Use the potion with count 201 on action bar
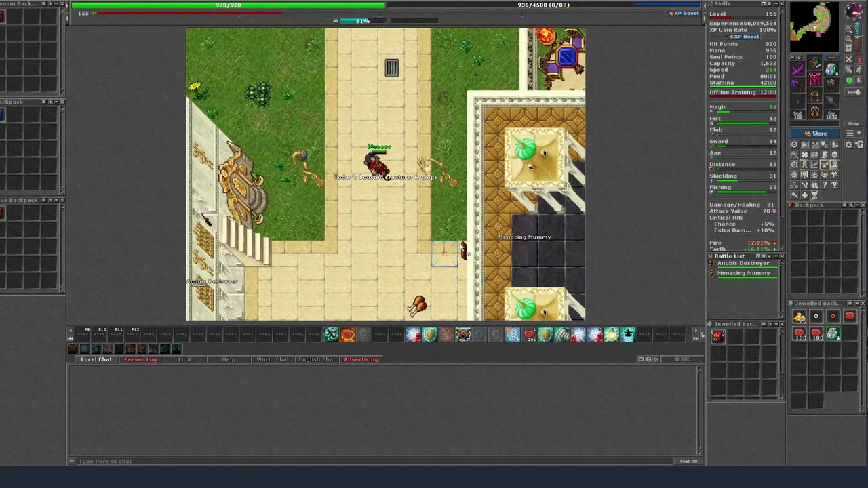 point(531,333)
